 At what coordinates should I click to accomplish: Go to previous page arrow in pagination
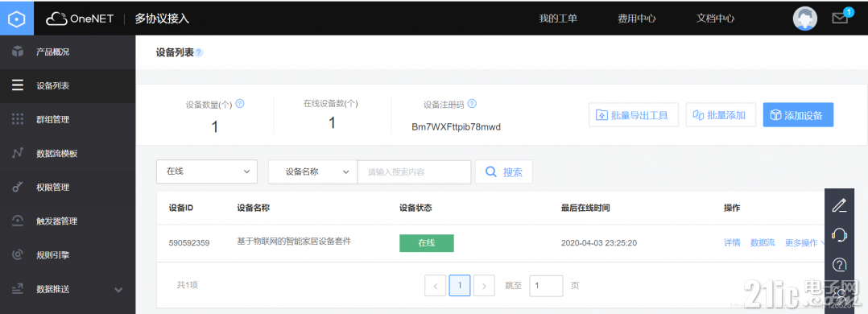[x=436, y=286]
